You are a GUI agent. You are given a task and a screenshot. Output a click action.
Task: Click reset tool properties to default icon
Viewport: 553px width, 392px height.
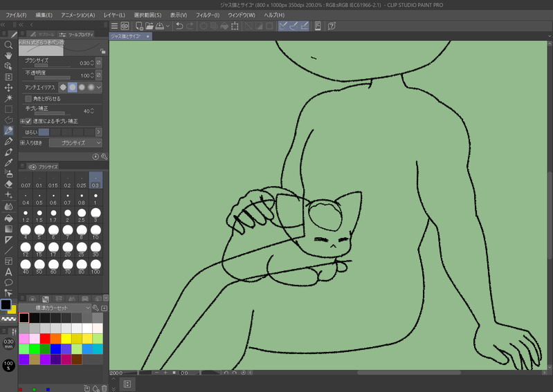(x=96, y=157)
